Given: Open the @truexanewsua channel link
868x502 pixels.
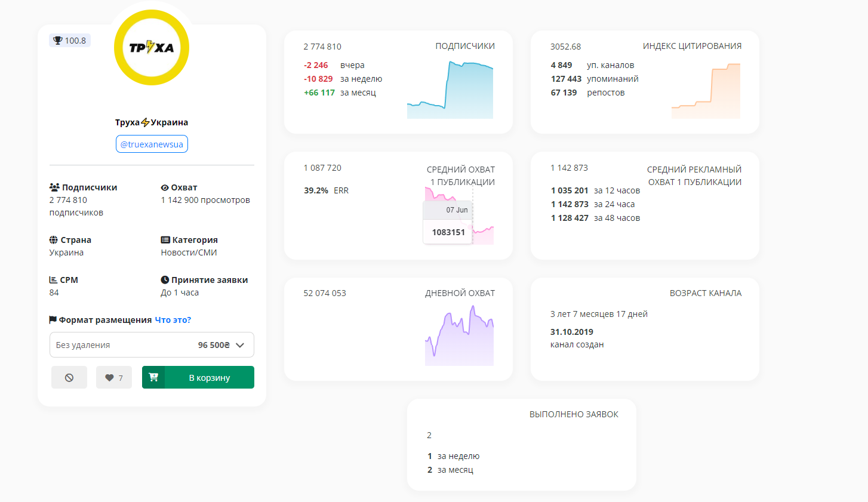Looking at the screenshot, I should (152, 144).
